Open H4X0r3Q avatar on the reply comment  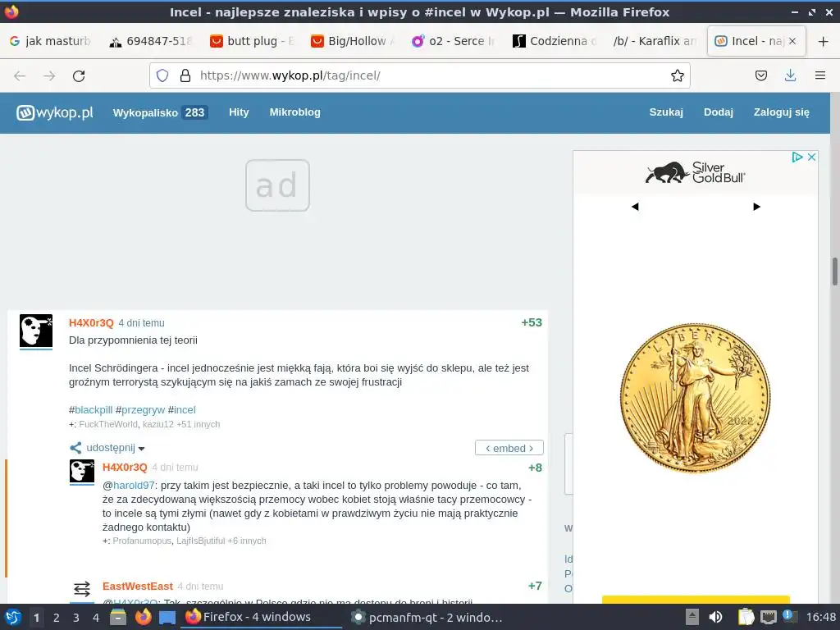(x=82, y=472)
